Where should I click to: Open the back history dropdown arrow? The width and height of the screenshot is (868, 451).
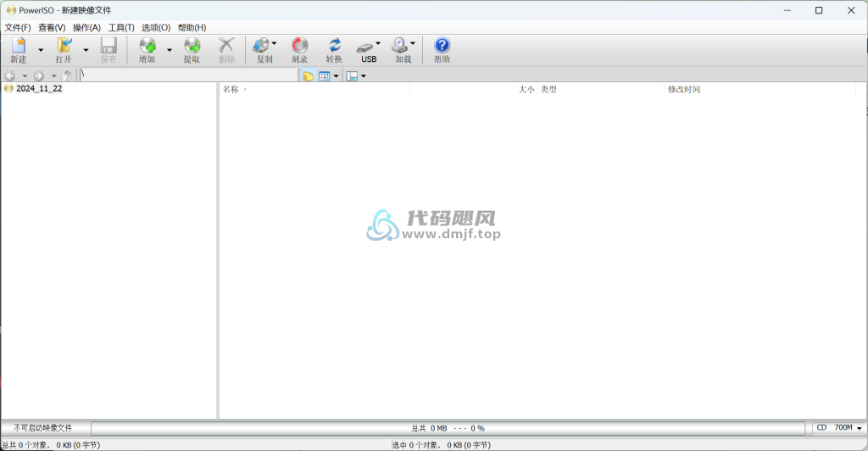tap(25, 75)
